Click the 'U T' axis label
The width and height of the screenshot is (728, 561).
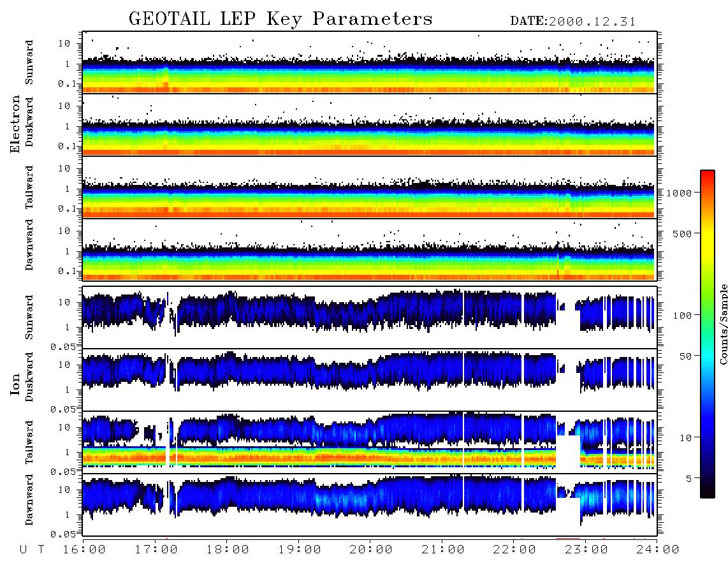coord(32,550)
